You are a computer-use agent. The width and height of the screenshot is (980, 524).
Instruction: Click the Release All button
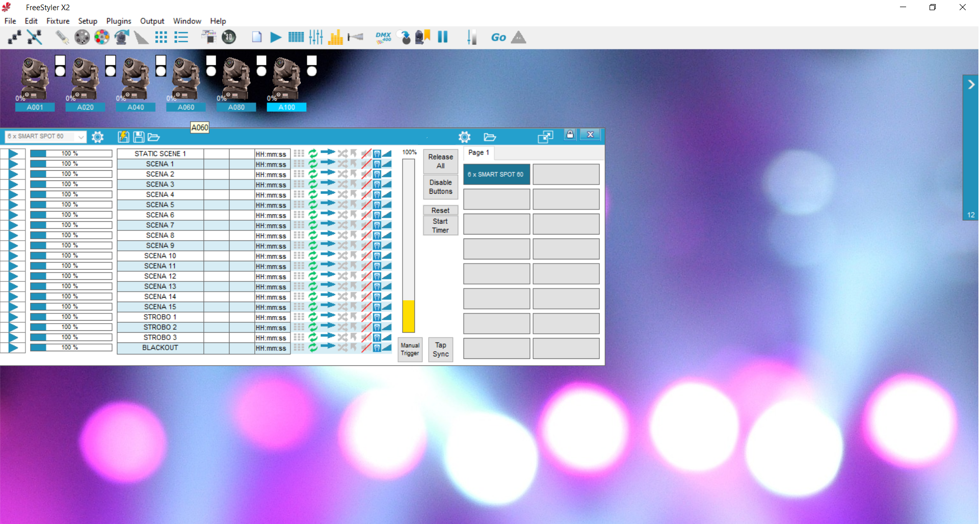coord(441,161)
